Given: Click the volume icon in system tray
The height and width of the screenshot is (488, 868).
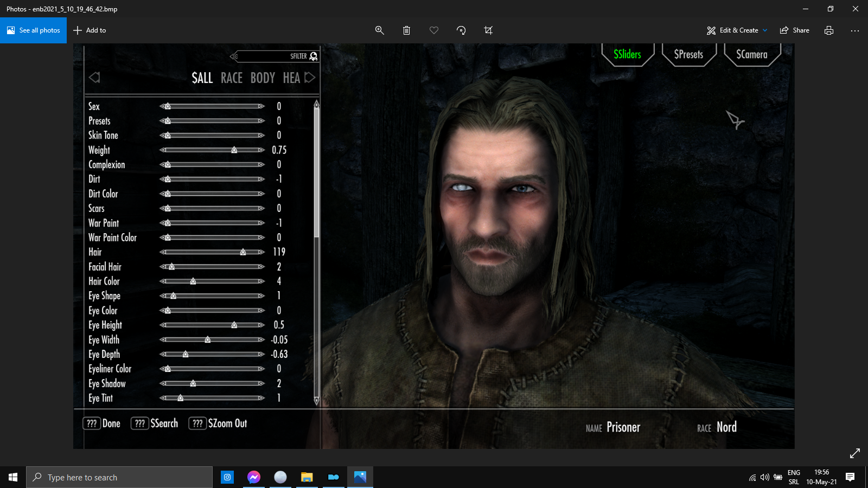Looking at the screenshot, I should [765, 478].
